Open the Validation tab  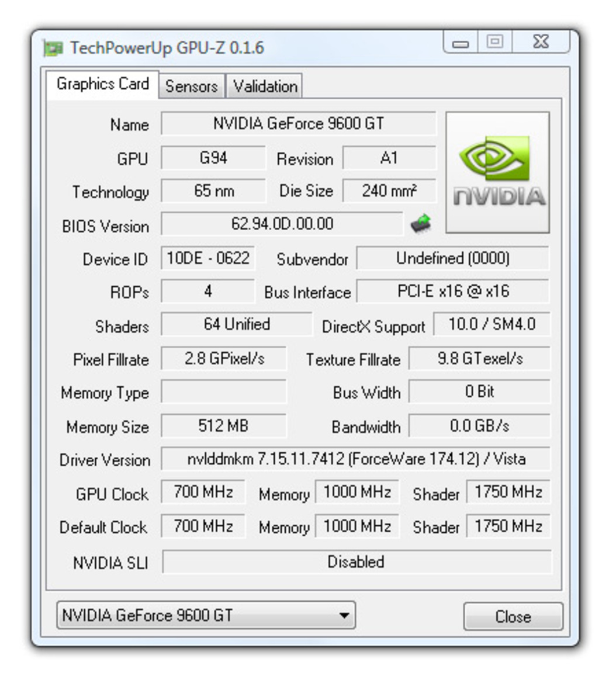pos(265,86)
